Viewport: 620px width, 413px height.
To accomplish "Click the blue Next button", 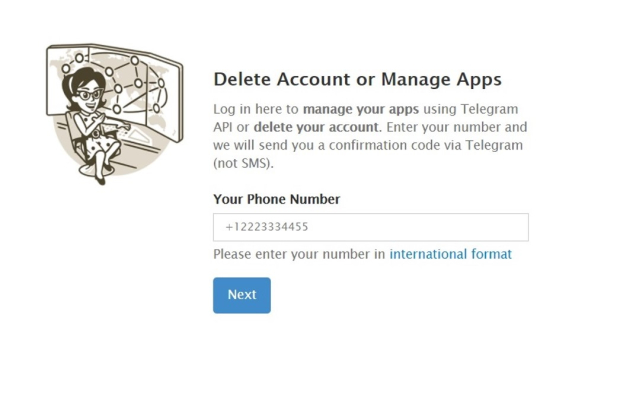I will [x=241, y=295].
